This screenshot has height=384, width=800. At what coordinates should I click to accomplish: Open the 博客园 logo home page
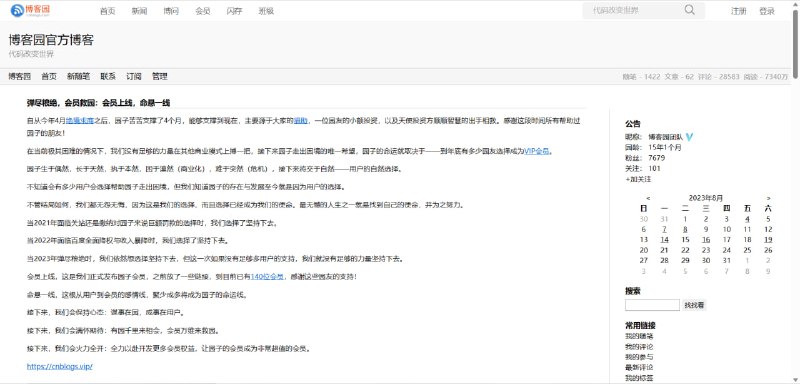[x=31, y=10]
